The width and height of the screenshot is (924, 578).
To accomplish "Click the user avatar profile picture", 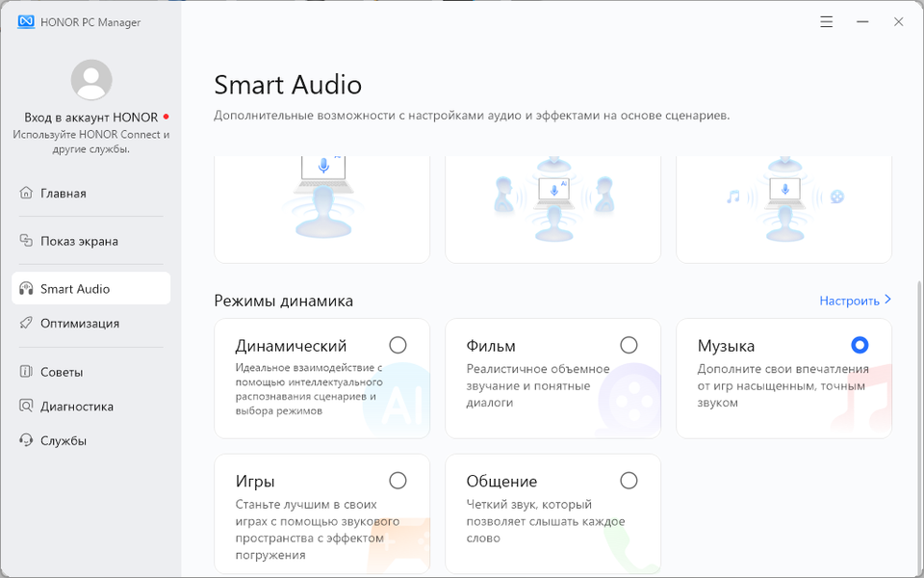I will click(x=91, y=80).
